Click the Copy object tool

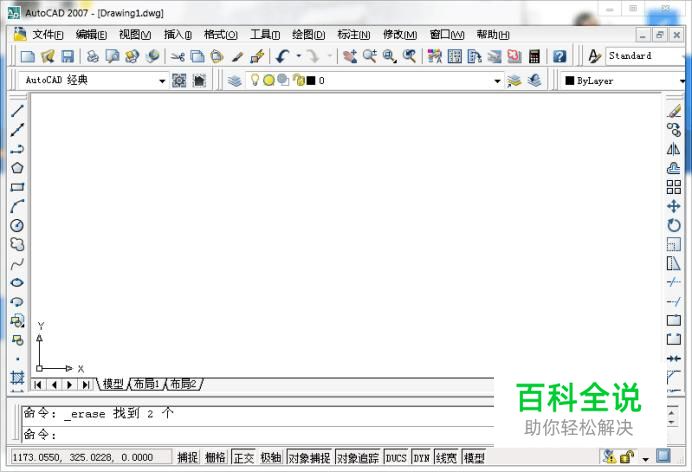pos(674,130)
